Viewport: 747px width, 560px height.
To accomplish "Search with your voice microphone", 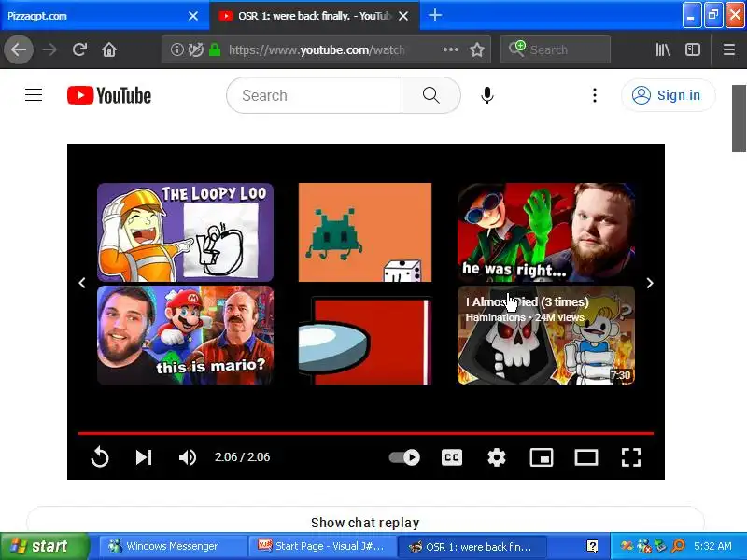I will pyautogui.click(x=486, y=95).
